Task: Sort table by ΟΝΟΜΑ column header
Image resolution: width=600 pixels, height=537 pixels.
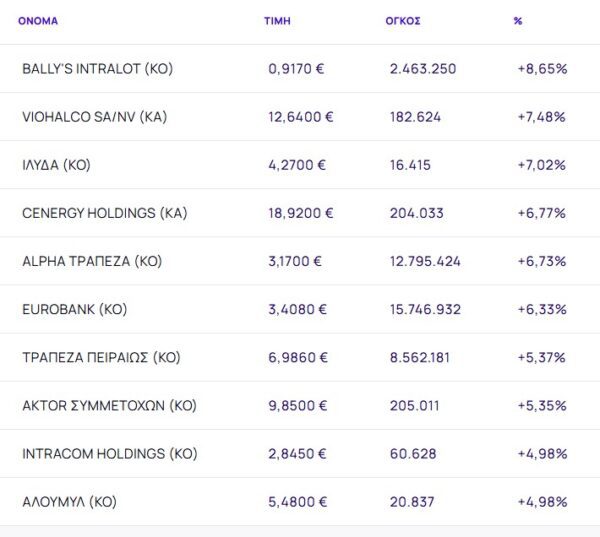Action: 38,20
